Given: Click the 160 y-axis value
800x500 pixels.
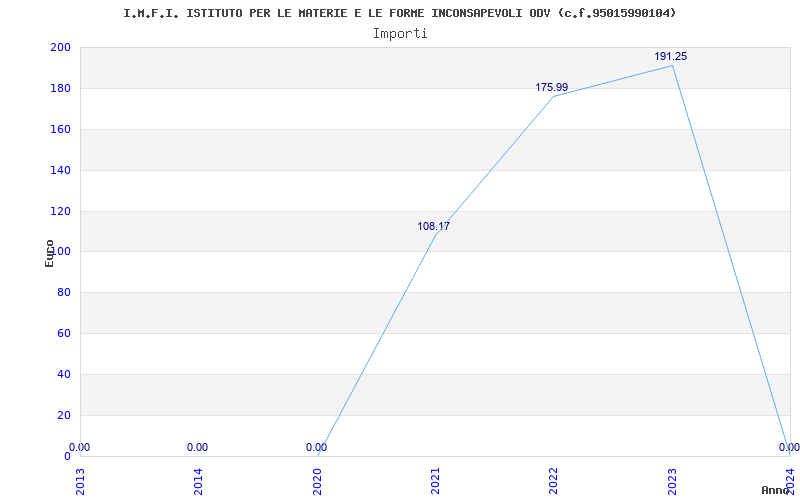Looking at the screenshot, I should click(60, 129).
